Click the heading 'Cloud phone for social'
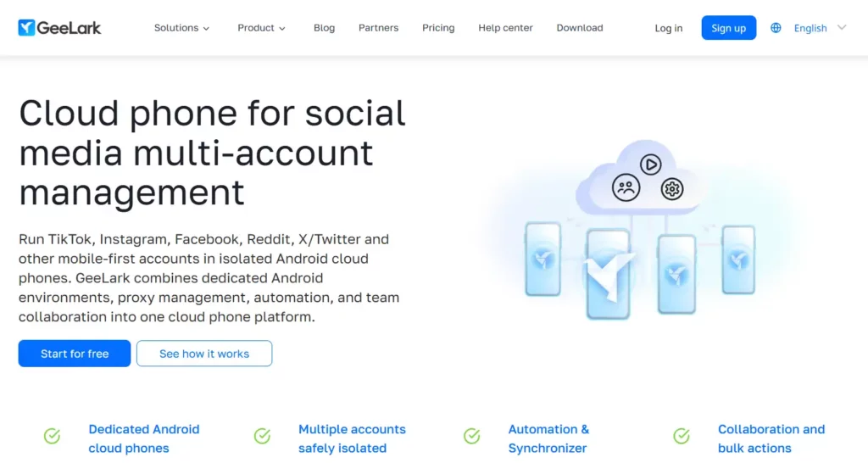868x474 pixels. (x=212, y=113)
